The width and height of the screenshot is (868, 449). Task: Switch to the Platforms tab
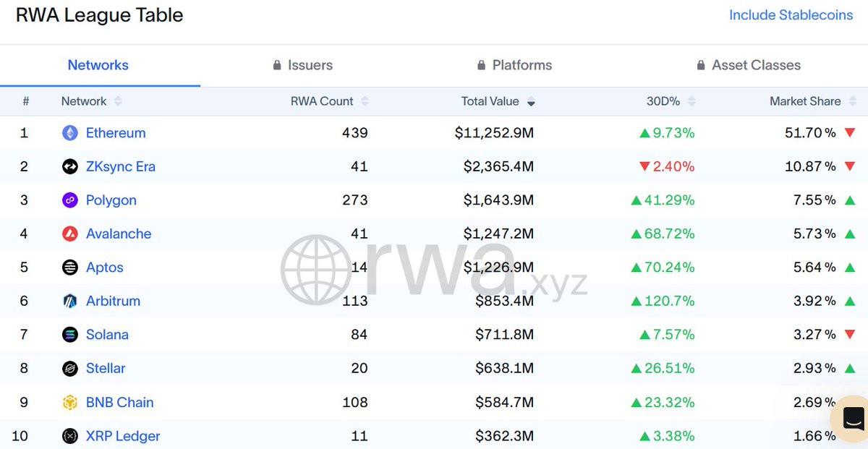tap(514, 65)
